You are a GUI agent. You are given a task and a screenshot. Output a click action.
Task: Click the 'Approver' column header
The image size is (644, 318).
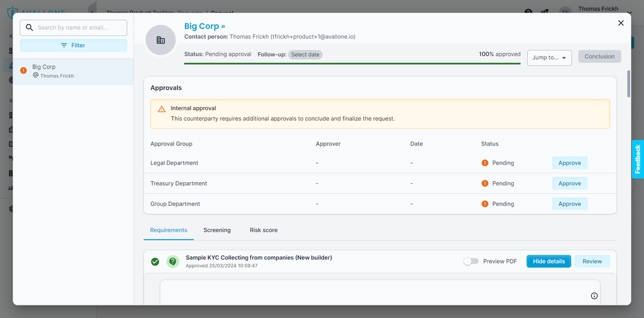[x=328, y=144]
